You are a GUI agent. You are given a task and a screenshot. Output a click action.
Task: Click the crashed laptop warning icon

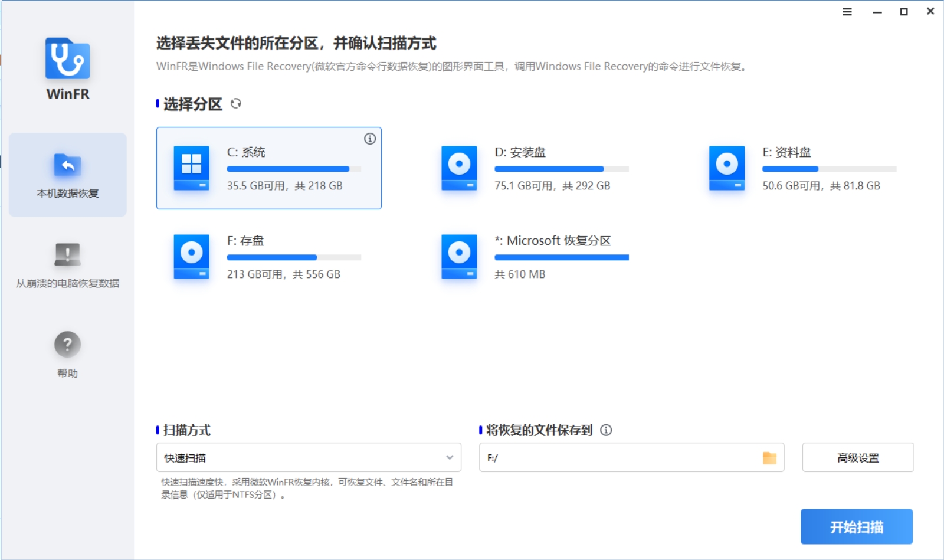pyautogui.click(x=68, y=254)
